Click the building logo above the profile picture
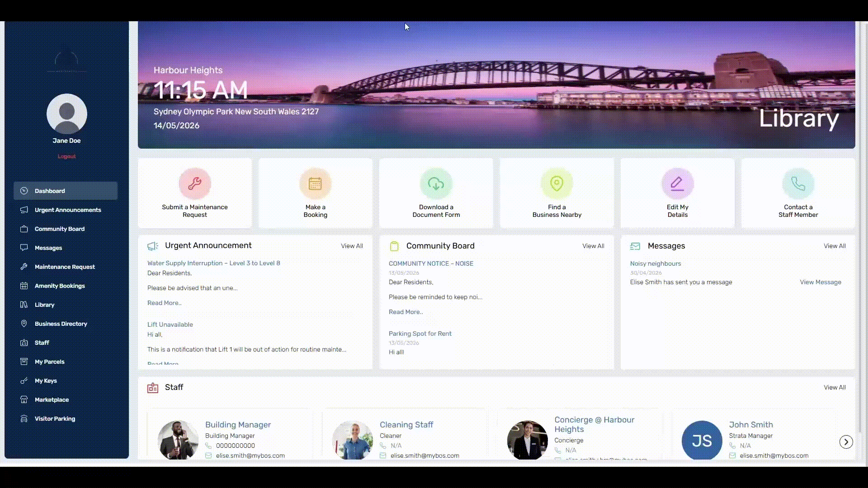The image size is (868, 488). click(x=66, y=62)
